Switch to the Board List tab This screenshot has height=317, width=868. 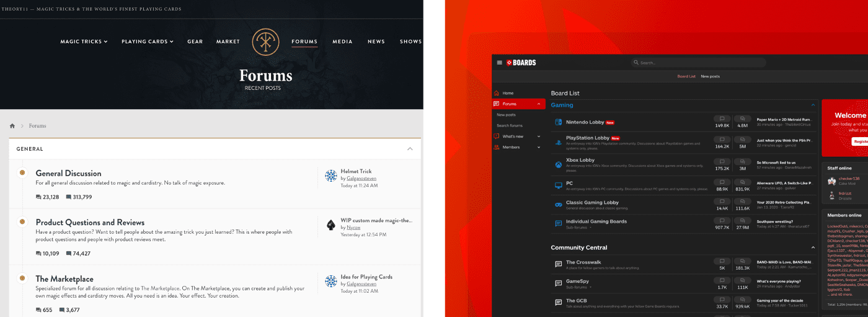pyautogui.click(x=686, y=76)
